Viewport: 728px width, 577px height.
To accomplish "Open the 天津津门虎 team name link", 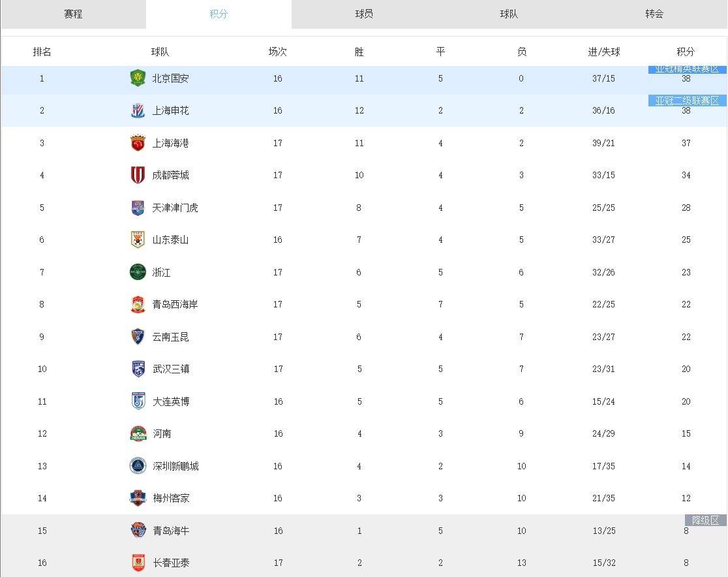I will [175, 208].
